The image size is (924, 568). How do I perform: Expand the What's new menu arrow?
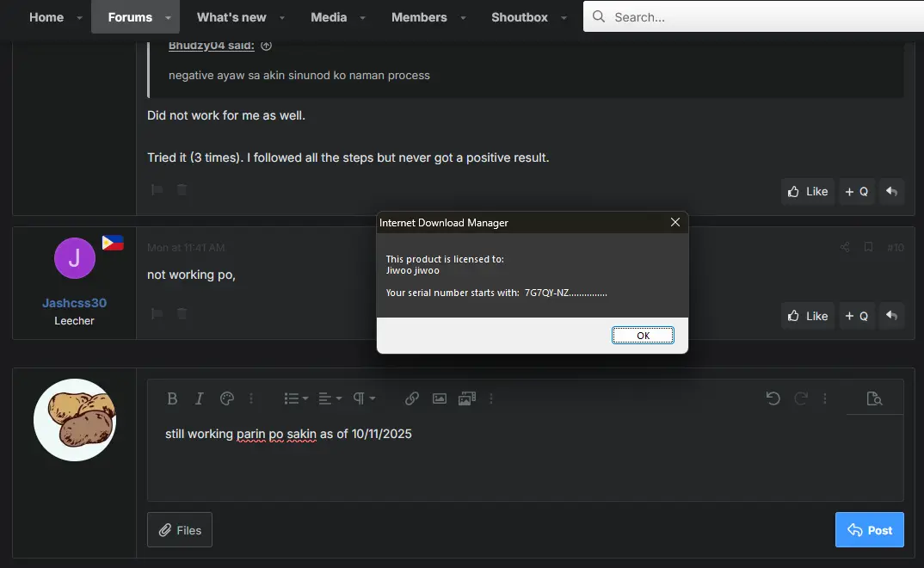282,18
